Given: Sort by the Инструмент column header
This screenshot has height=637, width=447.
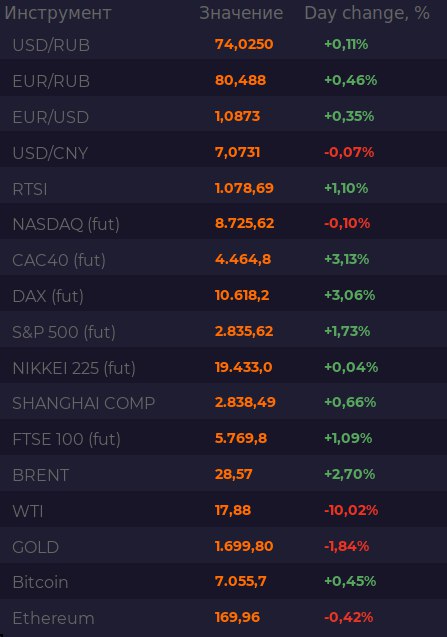Looking at the screenshot, I should click(58, 13).
